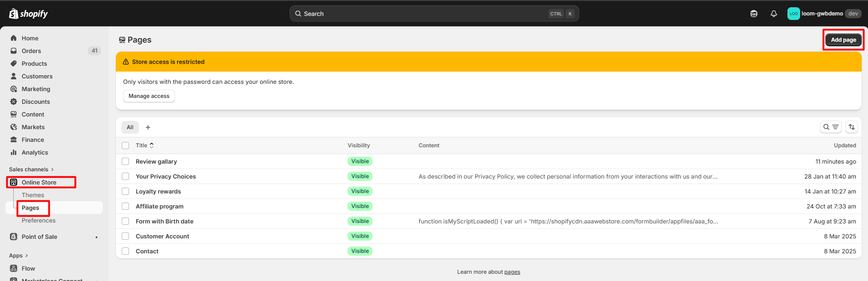Click the plus icon to add a view

tap(148, 127)
